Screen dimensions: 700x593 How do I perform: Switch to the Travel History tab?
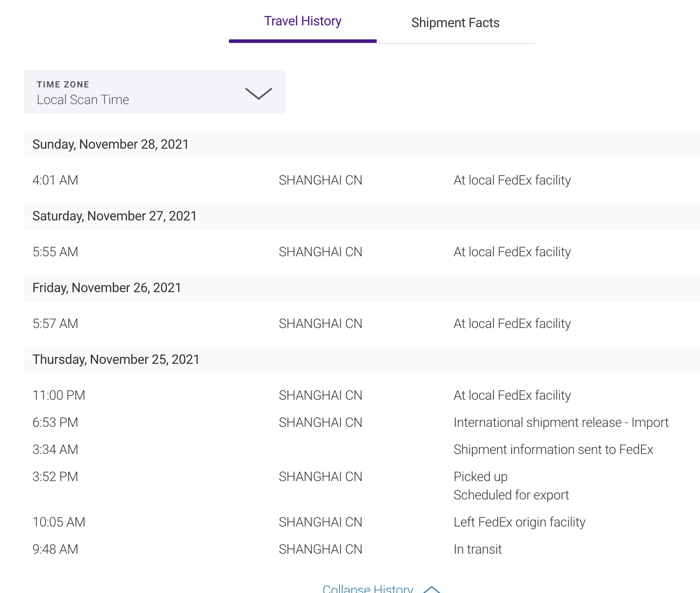(x=302, y=21)
